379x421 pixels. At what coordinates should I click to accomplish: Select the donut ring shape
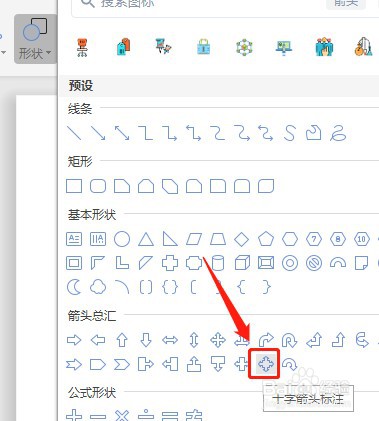(x=290, y=263)
